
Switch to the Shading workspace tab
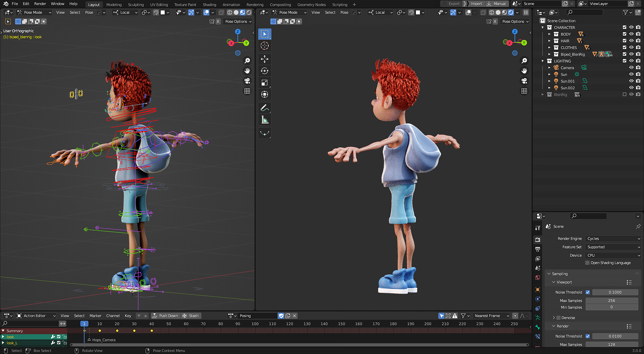point(209,4)
